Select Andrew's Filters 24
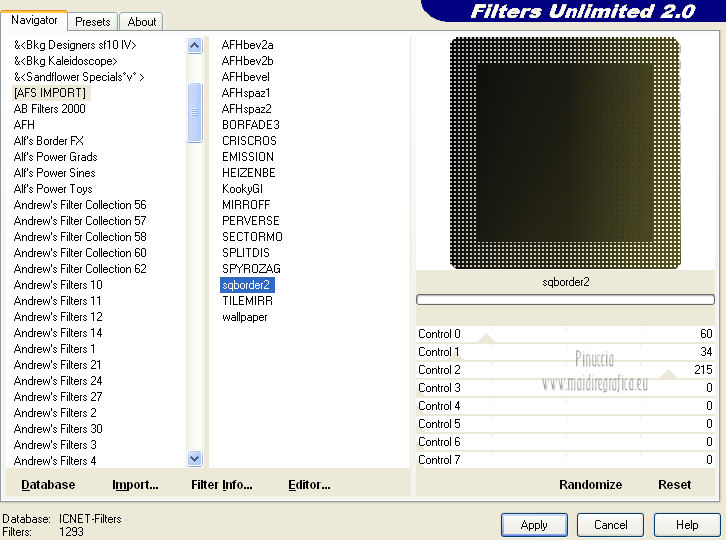 pos(58,381)
